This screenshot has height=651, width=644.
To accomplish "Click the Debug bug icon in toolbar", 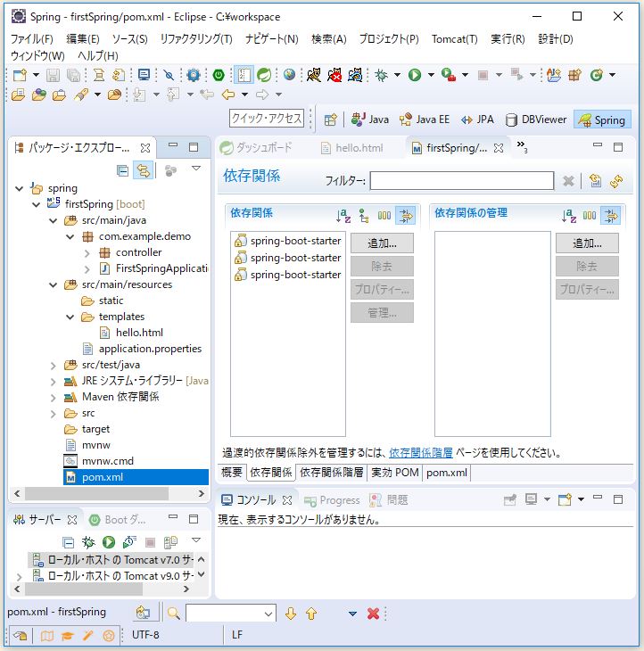I will pyautogui.click(x=381, y=75).
